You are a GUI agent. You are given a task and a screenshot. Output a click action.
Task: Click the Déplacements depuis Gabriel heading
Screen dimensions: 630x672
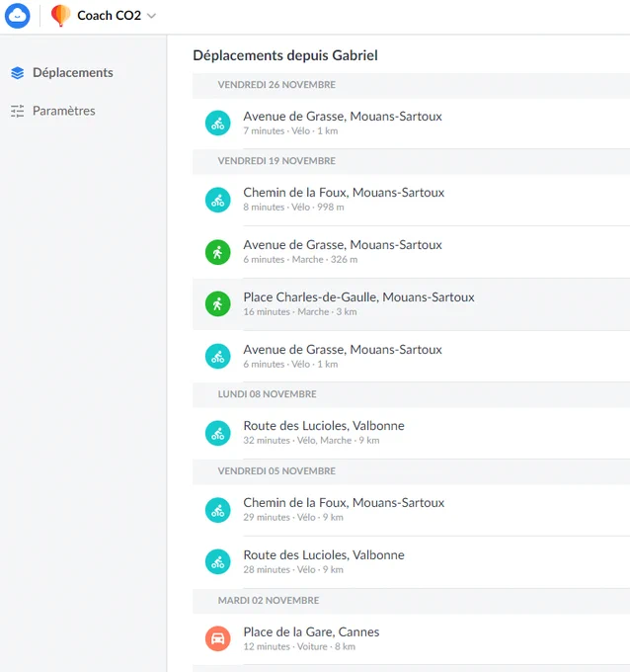tap(285, 55)
